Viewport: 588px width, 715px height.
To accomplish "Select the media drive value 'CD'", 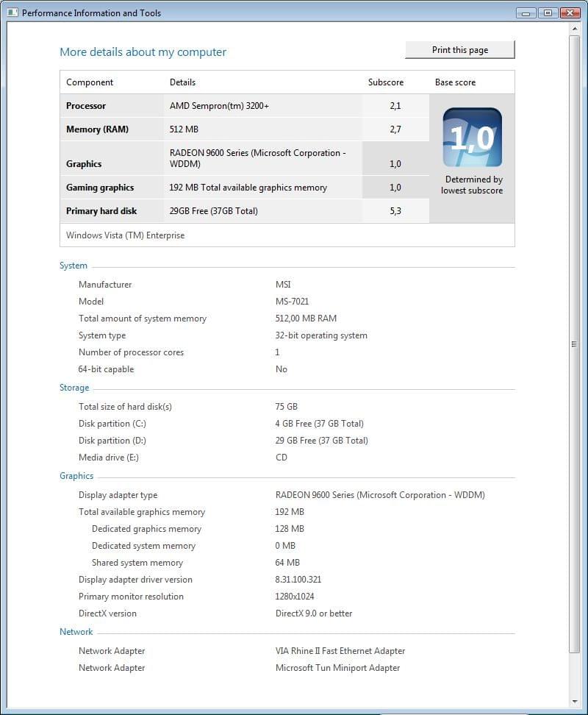I will pos(281,458).
